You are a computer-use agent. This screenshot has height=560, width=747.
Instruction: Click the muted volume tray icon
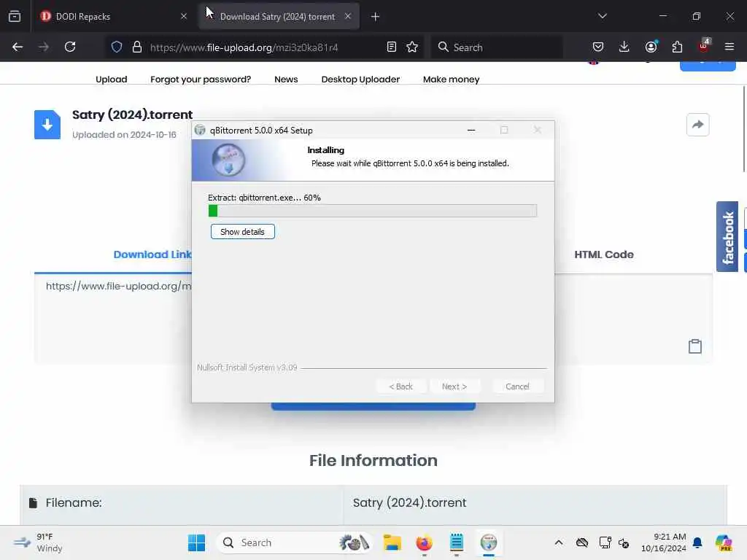[624, 542]
